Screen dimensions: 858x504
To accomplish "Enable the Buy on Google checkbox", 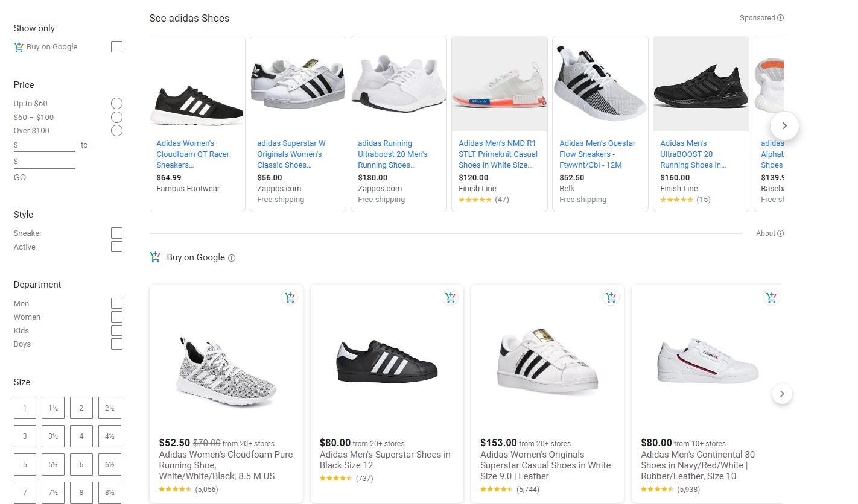I will pyautogui.click(x=116, y=47).
